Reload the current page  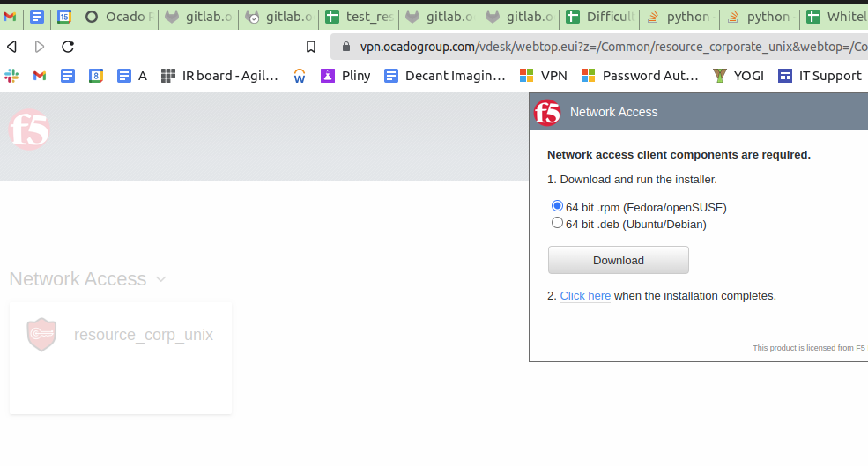click(x=68, y=47)
